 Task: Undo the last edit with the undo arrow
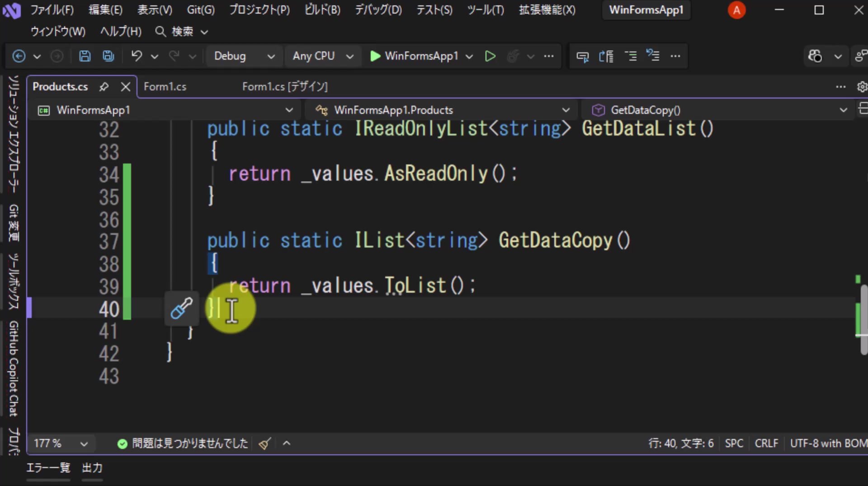pyautogui.click(x=137, y=56)
